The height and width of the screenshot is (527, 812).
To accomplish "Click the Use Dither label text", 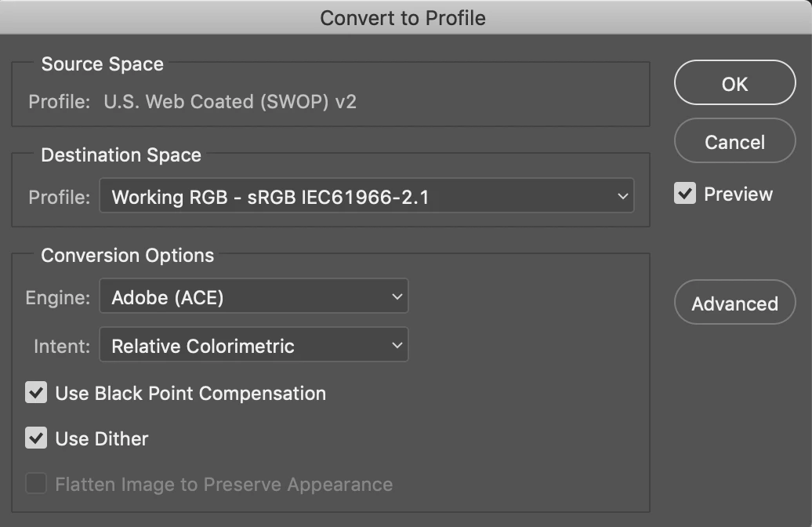I will [x=102, y=438].
